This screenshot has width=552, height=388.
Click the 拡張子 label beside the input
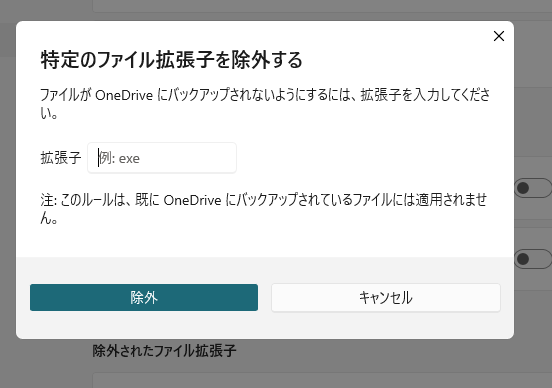(x=61, y=158)
